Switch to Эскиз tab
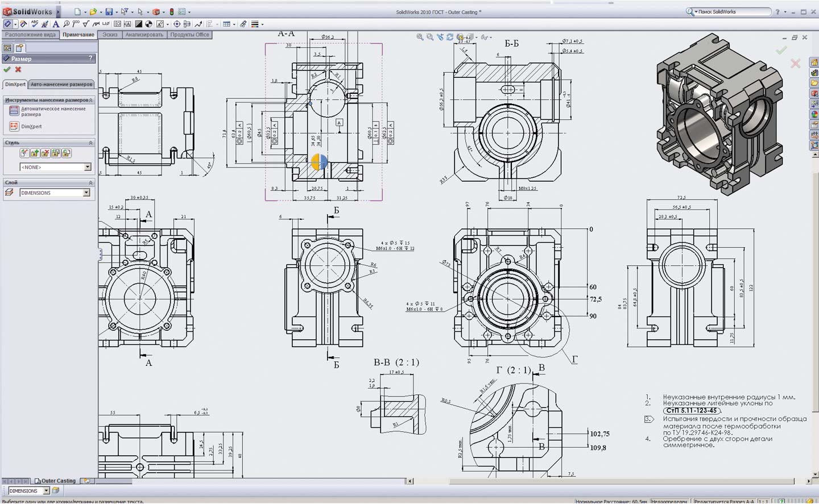The width and height of the screenshot is (819, 504). (x=110, y=35)
